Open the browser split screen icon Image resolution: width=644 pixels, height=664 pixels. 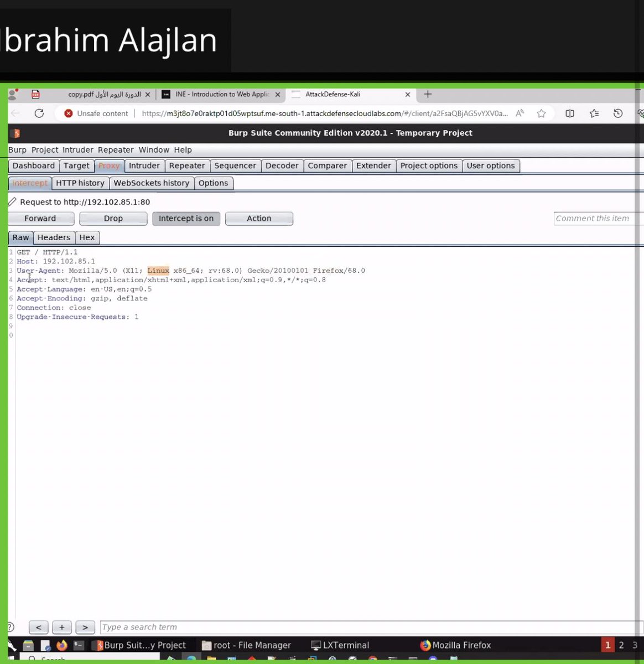click(x=570, y=113)
